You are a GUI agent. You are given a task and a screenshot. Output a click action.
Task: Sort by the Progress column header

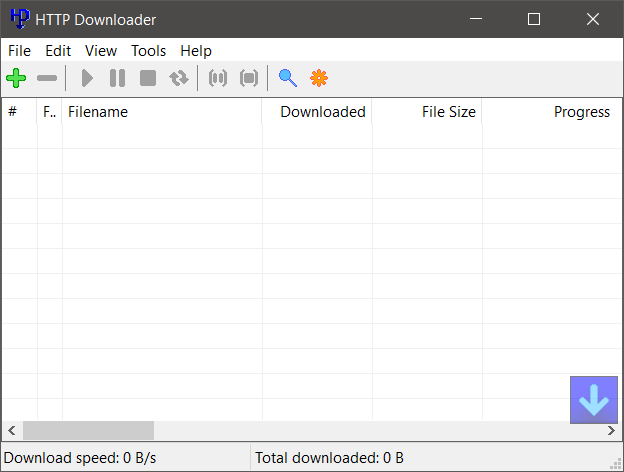(552, 111)
